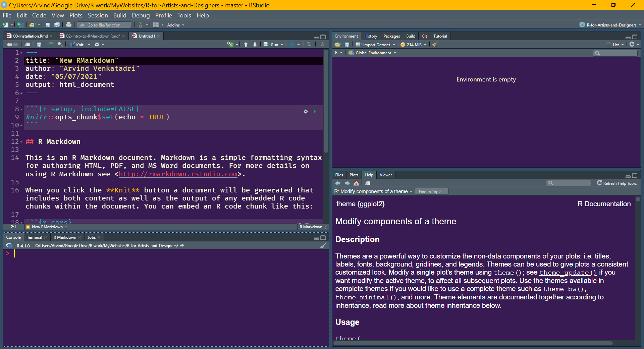
Task: Navigate back in Help pane
Action: coord(338,183)
